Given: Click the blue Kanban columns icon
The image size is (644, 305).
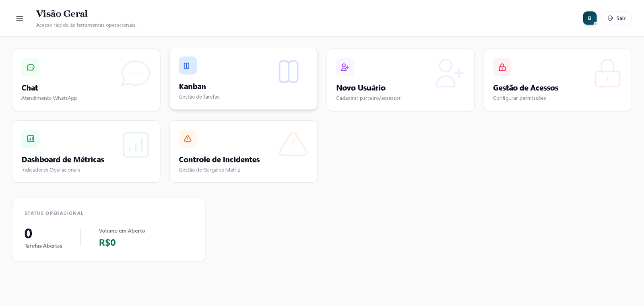Looking at the screenshot, I should (188, 66).
